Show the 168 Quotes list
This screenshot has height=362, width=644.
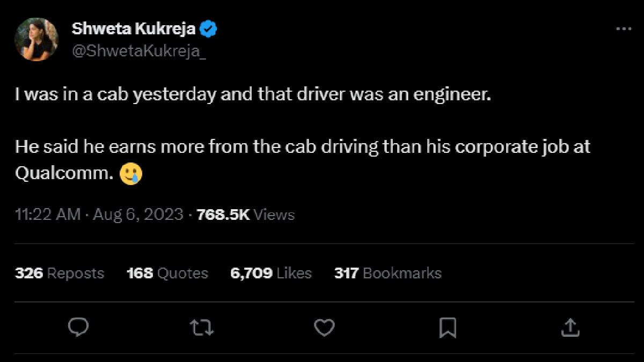coord(167,273)
